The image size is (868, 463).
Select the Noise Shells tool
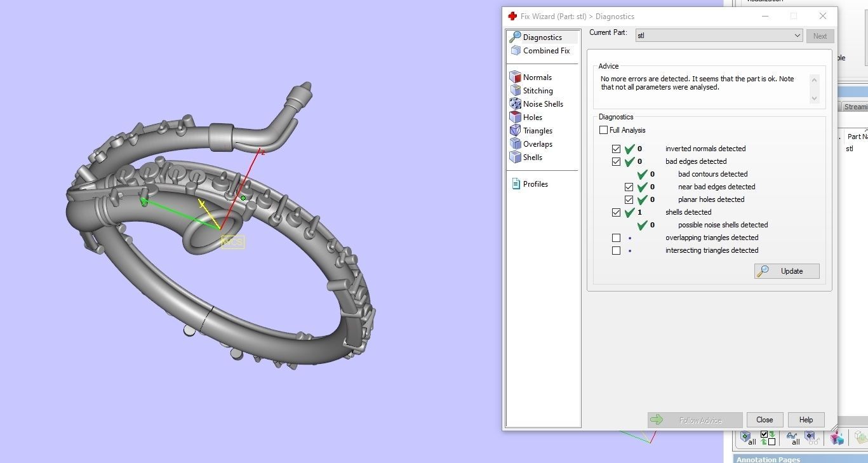544,104
